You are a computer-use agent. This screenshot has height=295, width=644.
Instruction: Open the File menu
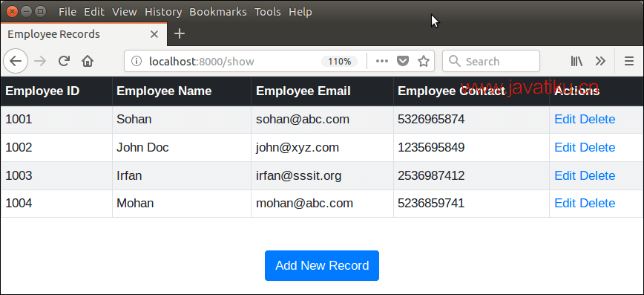point(68,12)
